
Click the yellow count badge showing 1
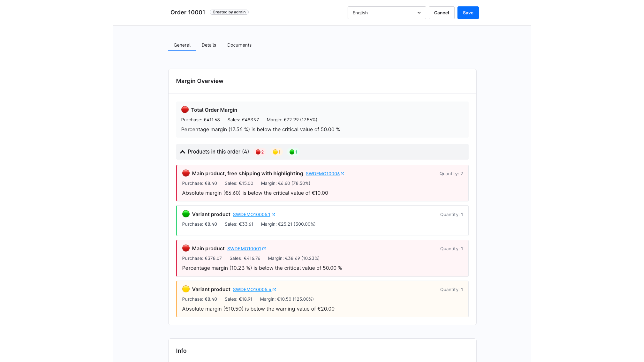[277, 152]
